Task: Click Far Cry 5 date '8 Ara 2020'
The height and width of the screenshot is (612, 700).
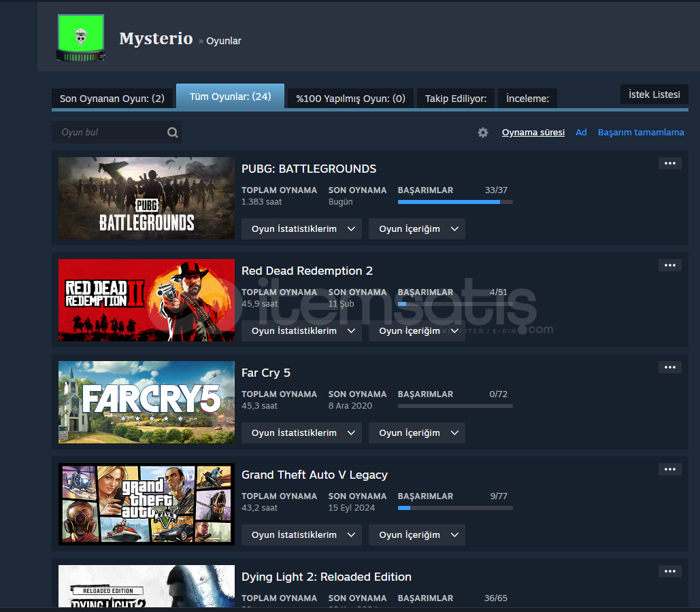Action: (350, 406)
